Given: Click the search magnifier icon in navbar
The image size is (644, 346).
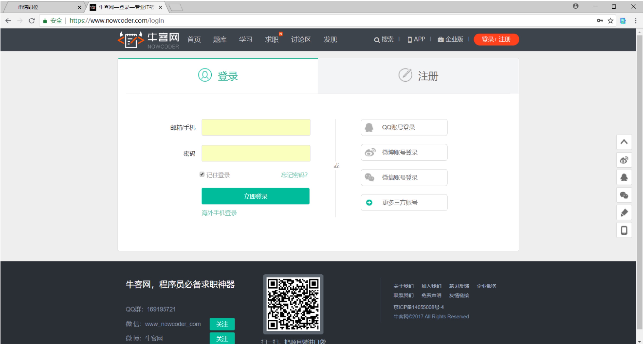Looking at the screenshot, I should coord(376,40).
